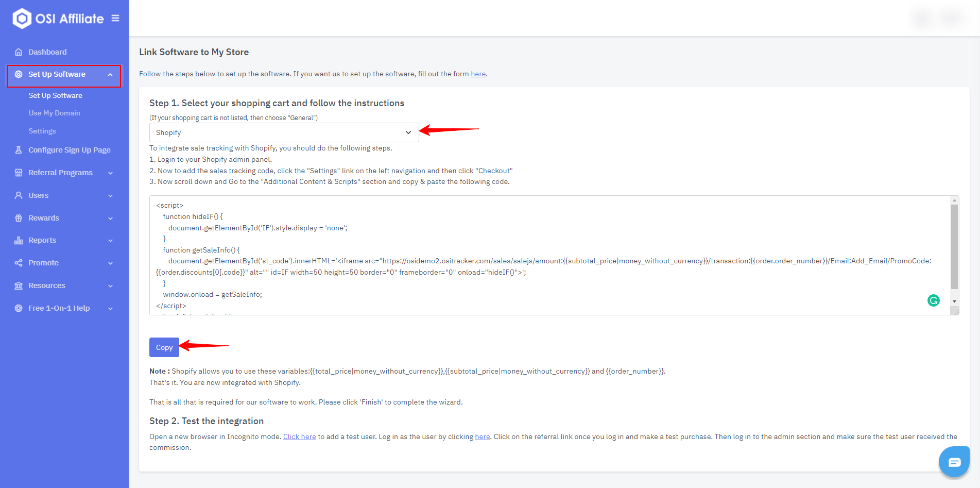This screenshot has height=488, width=980.
Task: Open Reports menu label
Action: point(42,240)
